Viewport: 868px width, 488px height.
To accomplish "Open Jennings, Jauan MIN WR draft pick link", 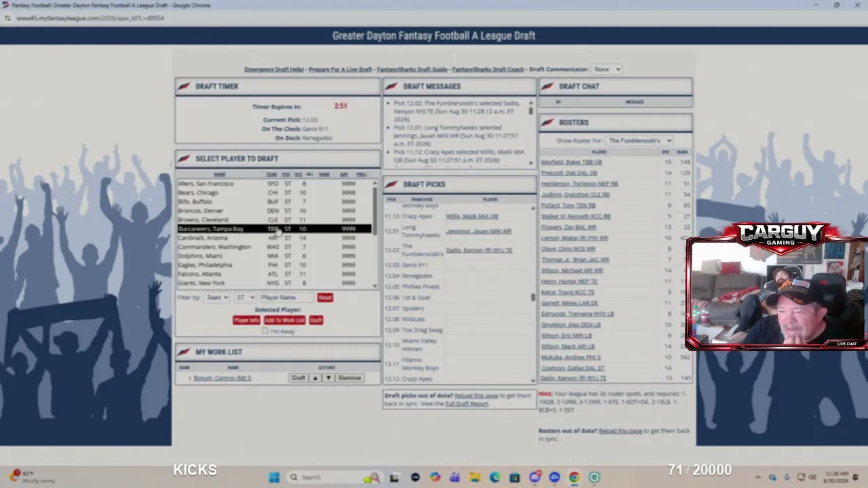I will (x=479, y=231).
